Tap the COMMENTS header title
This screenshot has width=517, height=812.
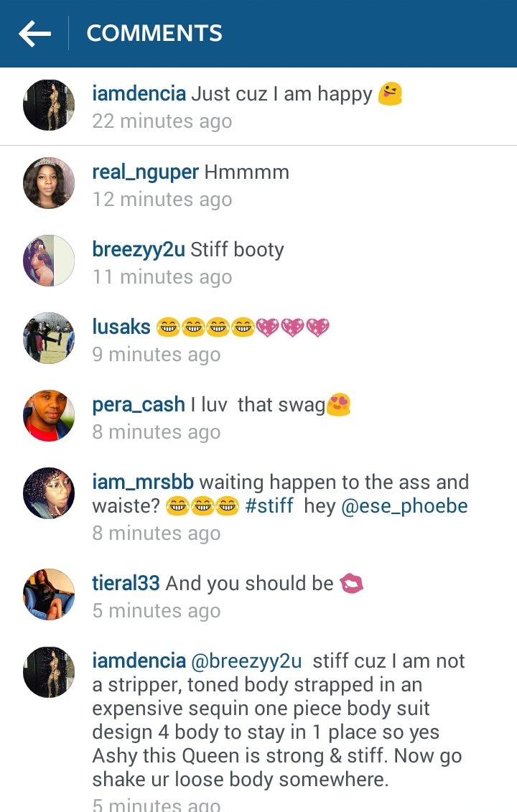[154, 33]
